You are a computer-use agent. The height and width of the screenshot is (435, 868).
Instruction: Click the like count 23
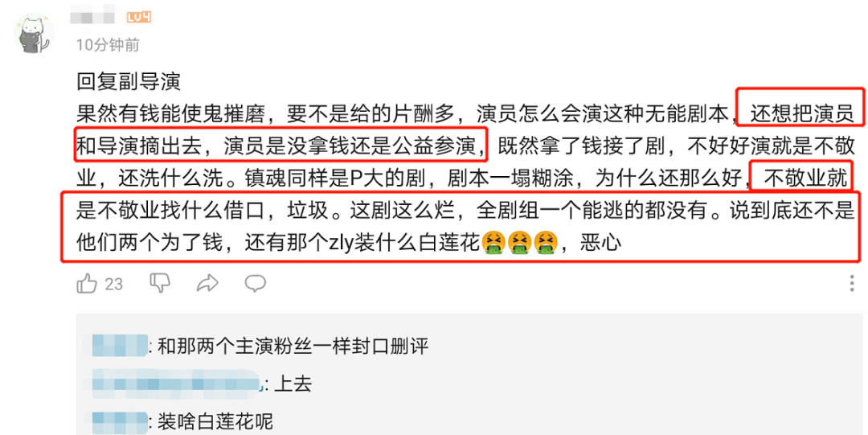click(x=113, y=285)
